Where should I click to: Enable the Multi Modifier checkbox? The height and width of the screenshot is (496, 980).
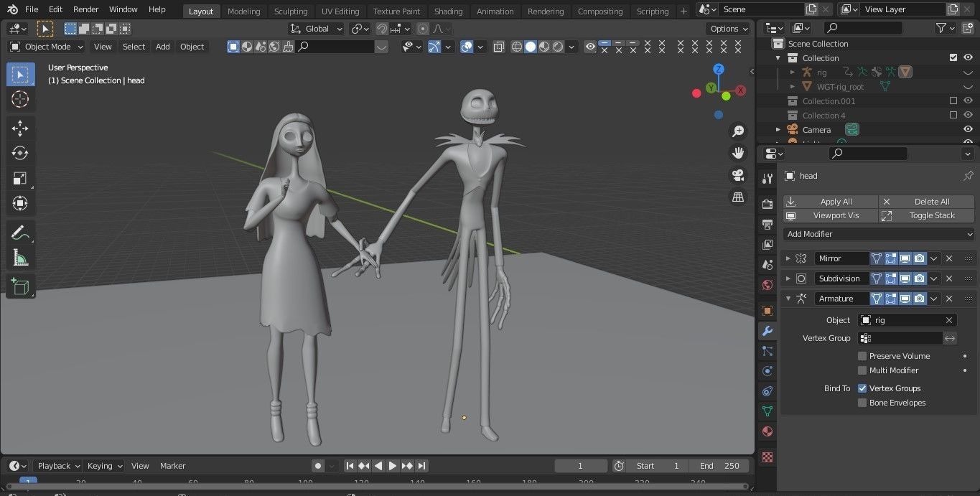tap(862, 370)
